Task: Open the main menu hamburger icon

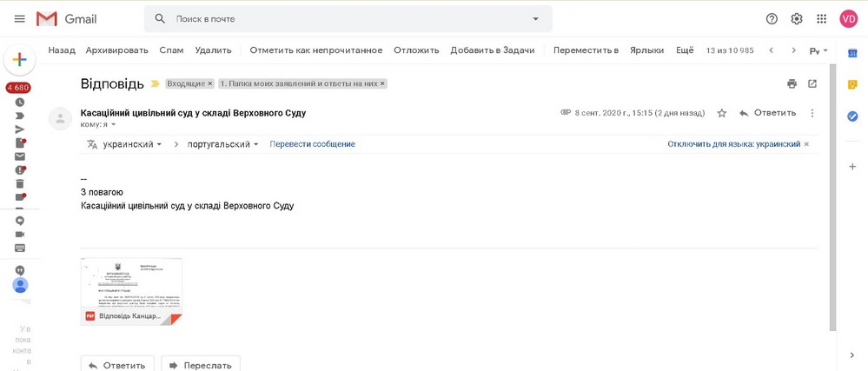Action: tap(19, 19)
